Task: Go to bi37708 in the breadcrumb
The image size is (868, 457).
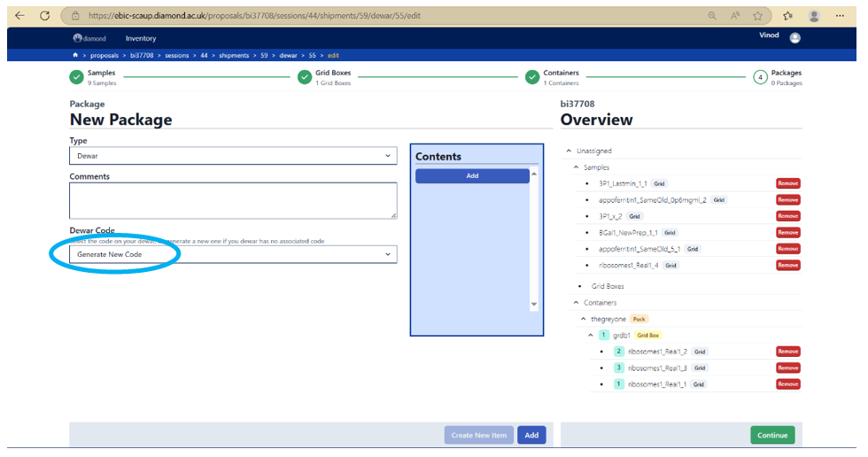Action: click(142, 55)
